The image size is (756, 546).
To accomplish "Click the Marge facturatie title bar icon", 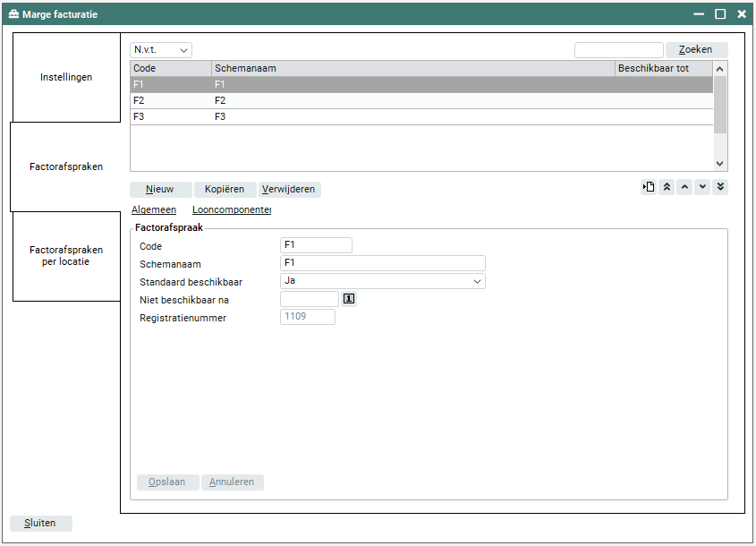I will 13,14.
